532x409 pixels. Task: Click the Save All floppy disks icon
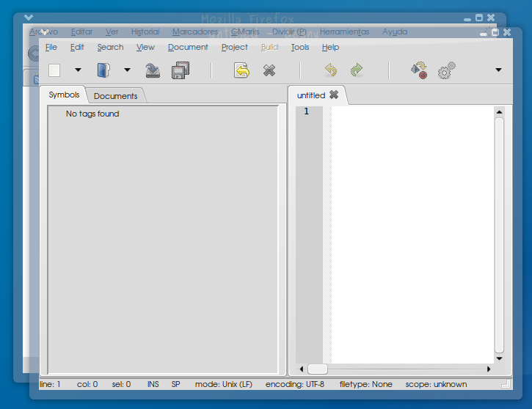(181, 70)
